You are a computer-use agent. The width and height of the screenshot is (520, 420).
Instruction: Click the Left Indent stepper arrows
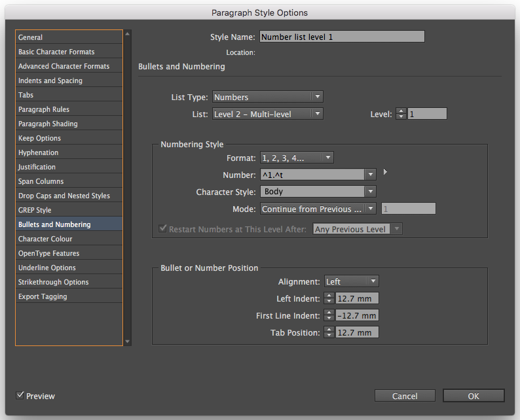(329, 298)
